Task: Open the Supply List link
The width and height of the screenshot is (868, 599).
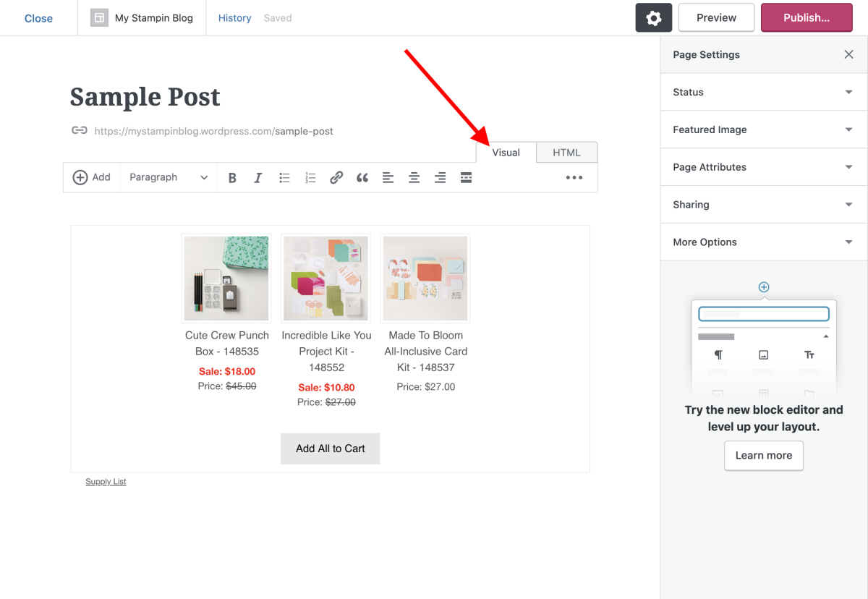Action: pos(106,482)
